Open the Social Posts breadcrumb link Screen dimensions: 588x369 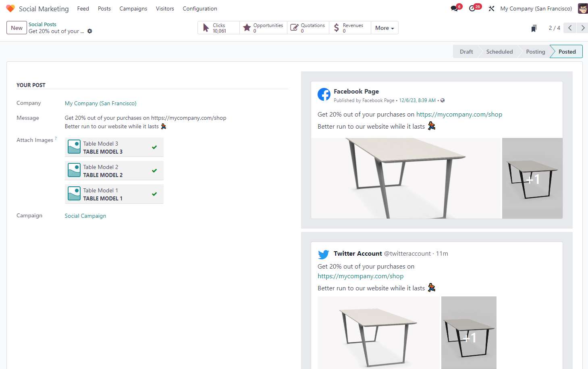[x=42, y=24]
